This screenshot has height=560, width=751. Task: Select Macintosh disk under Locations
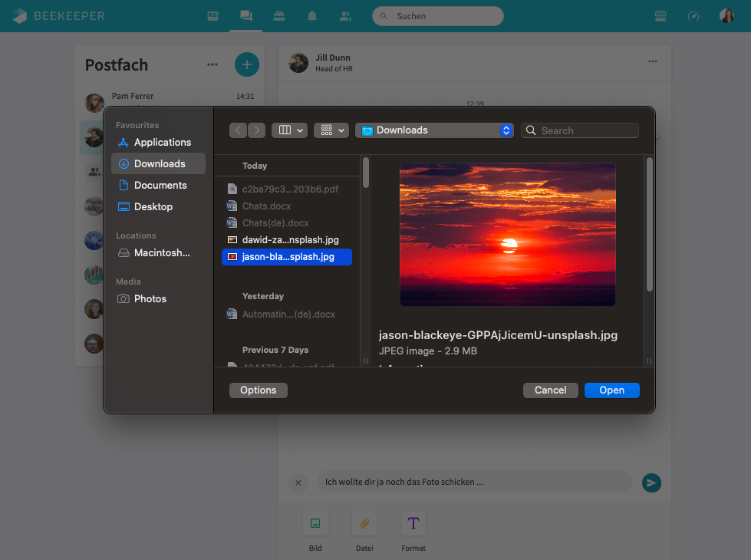159,253
